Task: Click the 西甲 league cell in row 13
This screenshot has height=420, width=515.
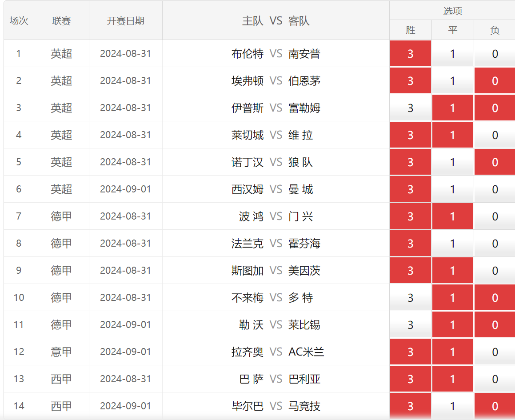Action: point(61,379)
